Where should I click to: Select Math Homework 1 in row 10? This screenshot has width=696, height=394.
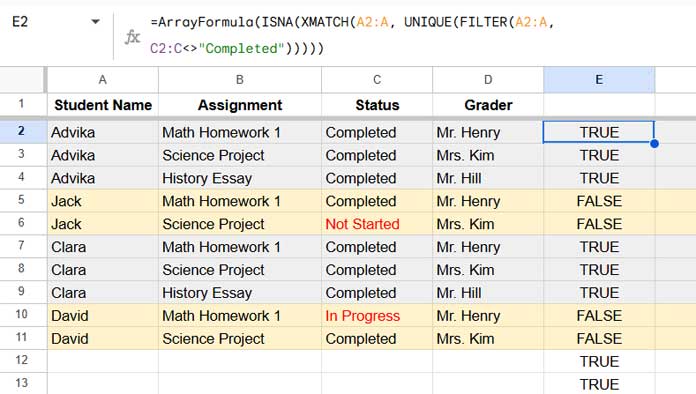click(240, 315)
